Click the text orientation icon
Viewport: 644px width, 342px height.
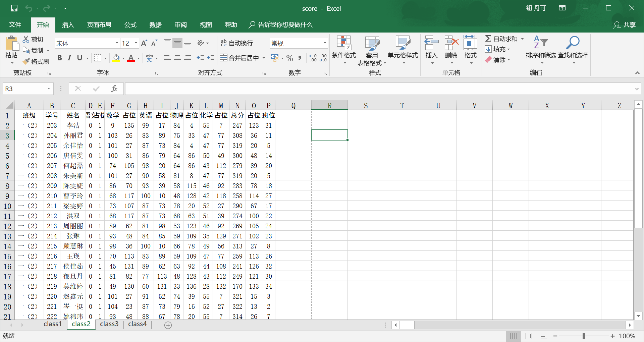(x=201, y=43)
